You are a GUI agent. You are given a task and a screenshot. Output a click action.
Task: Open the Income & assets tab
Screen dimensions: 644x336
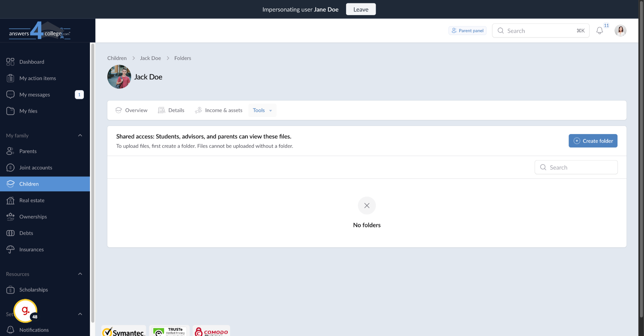(219, 110)
